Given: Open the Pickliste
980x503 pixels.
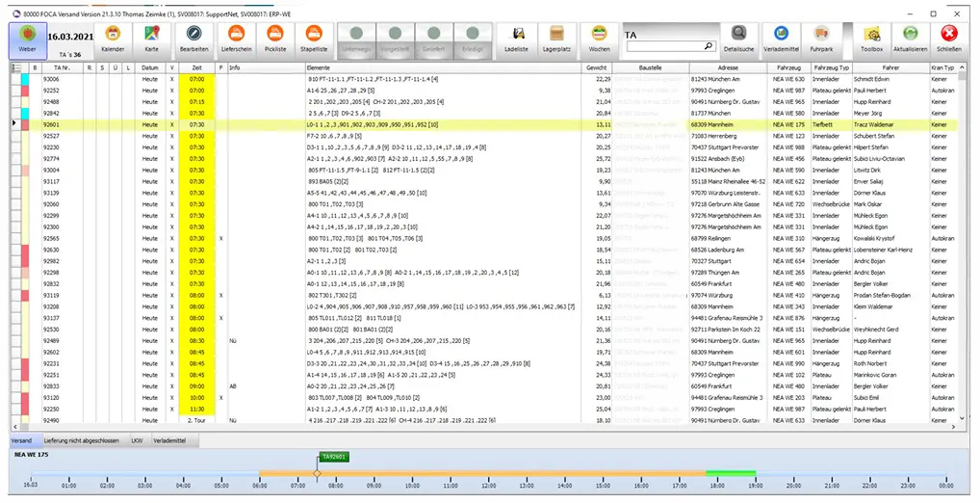Looking at the screenshot, I should [x=273, y=39].
